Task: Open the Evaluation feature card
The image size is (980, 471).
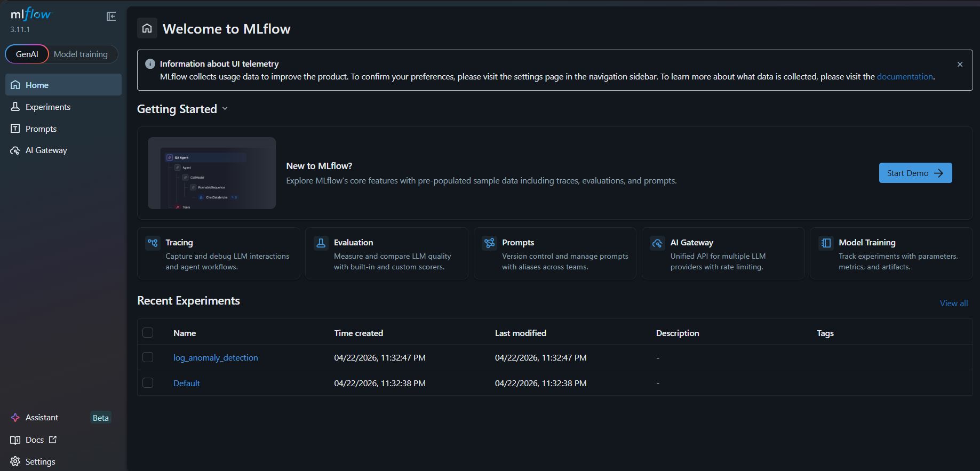Action: [x=387, y=253]
